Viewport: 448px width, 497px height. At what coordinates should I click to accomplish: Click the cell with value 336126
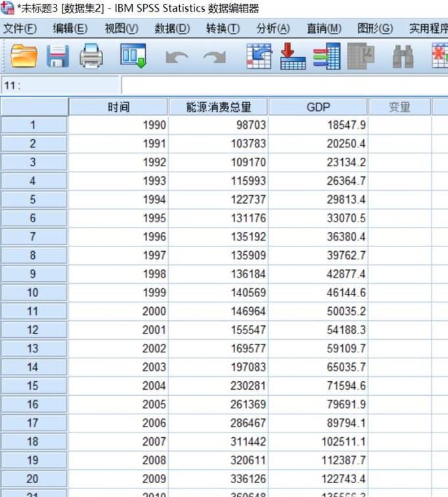(218, 479)
